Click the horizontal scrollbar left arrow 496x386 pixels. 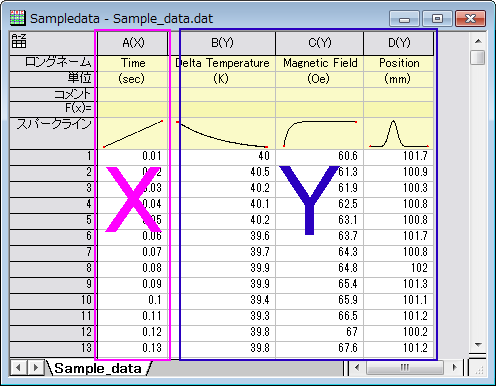point(357,368)
